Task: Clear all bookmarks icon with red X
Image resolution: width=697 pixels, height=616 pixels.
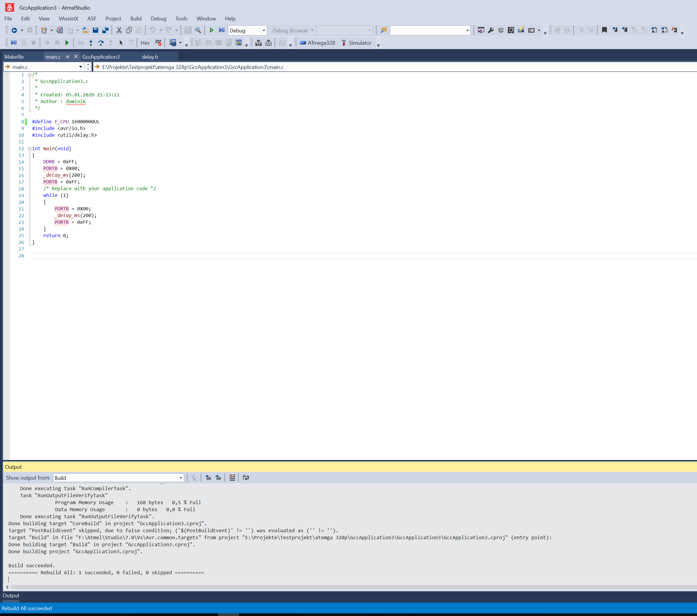Action: [x=674, y=30]
